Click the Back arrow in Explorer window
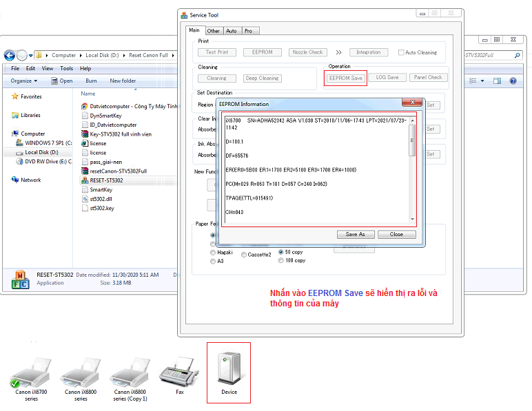This screenshot has width=532, height=411. (10, 55)
